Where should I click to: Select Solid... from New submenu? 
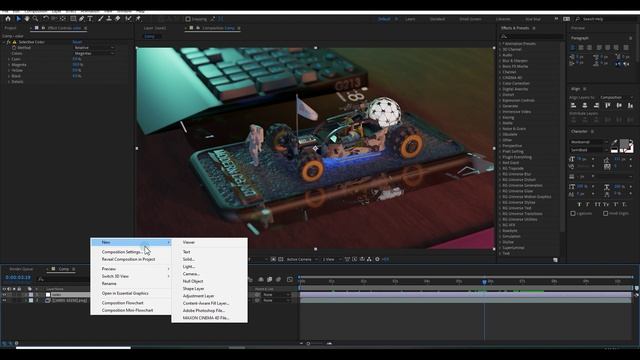(x=189, y=260)
